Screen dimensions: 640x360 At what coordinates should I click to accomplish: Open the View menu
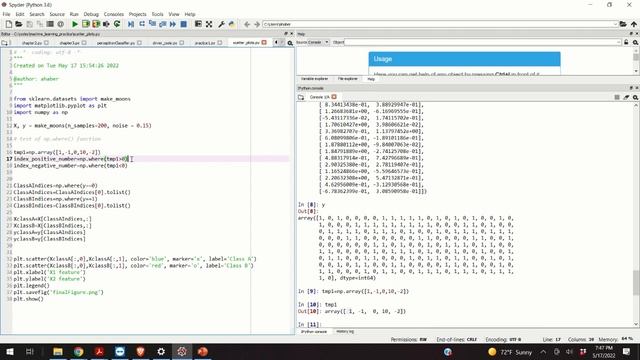174,14
